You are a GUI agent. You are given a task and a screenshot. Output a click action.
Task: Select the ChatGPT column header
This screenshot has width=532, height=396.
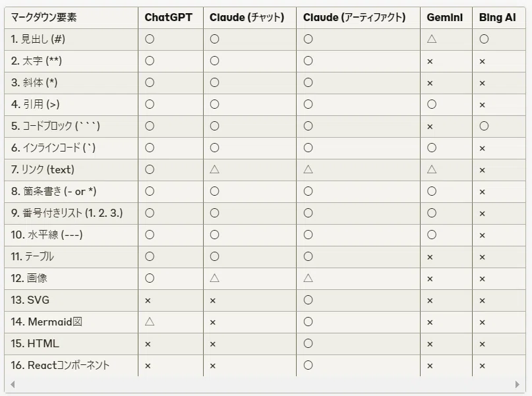pyautogui.click(x=168, y=17)
